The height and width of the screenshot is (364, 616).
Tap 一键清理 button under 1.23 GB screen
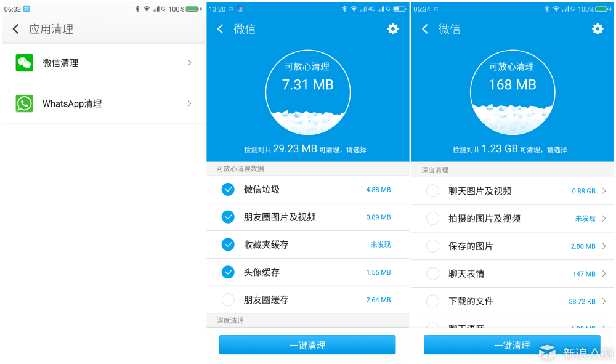pyautogui.click(x=512, y=345)
